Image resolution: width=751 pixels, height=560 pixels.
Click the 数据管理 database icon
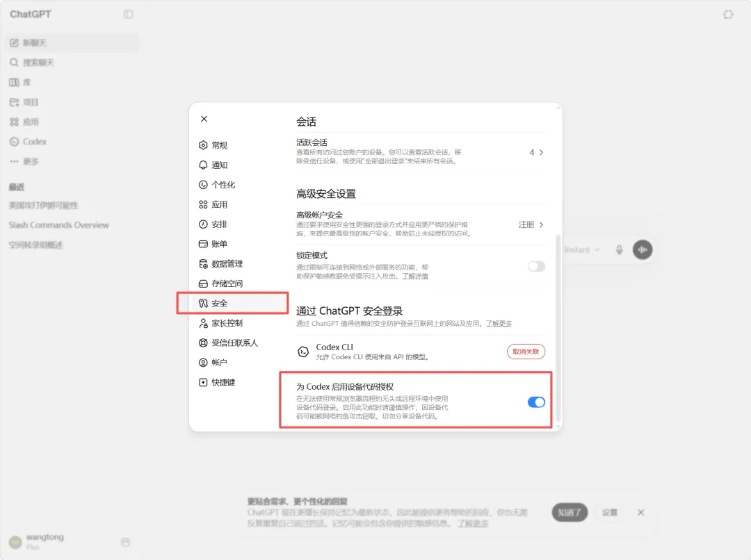tap(203, 264)
